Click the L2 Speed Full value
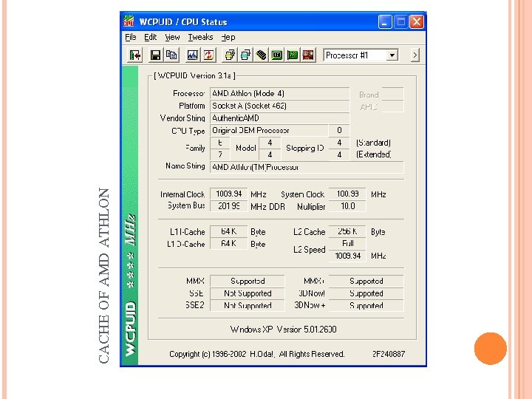Viewport: 532px width, 399px height. pos(347,243)
